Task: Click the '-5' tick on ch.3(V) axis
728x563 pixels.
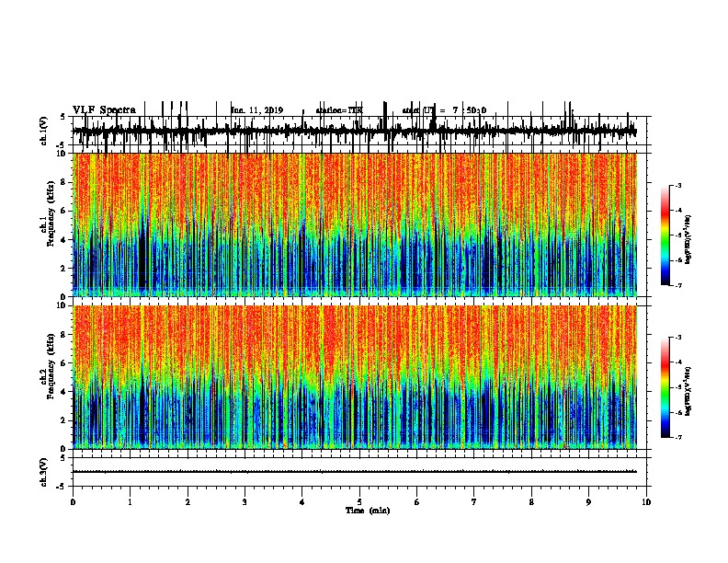Action: coord(62,487)
